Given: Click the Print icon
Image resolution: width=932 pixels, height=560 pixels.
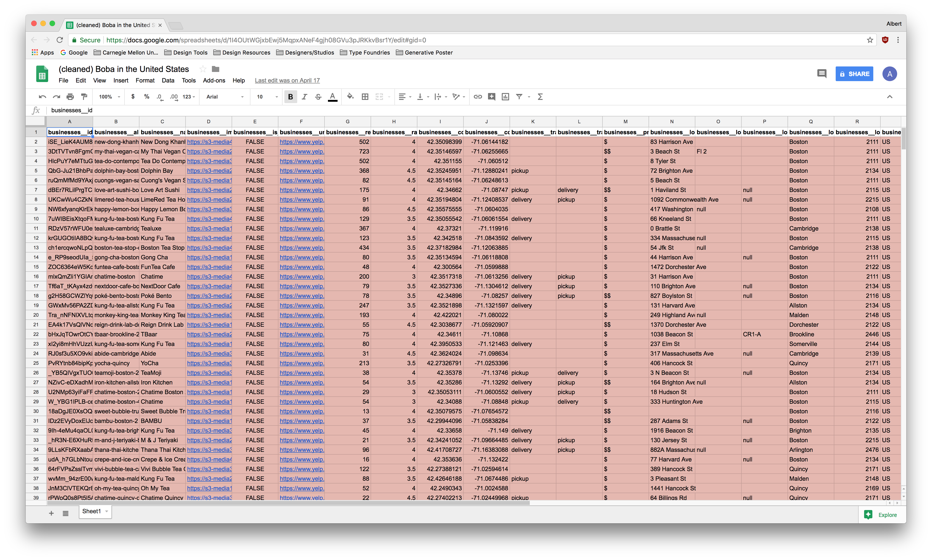Looking at the screenshot, I should pos(70,97).
